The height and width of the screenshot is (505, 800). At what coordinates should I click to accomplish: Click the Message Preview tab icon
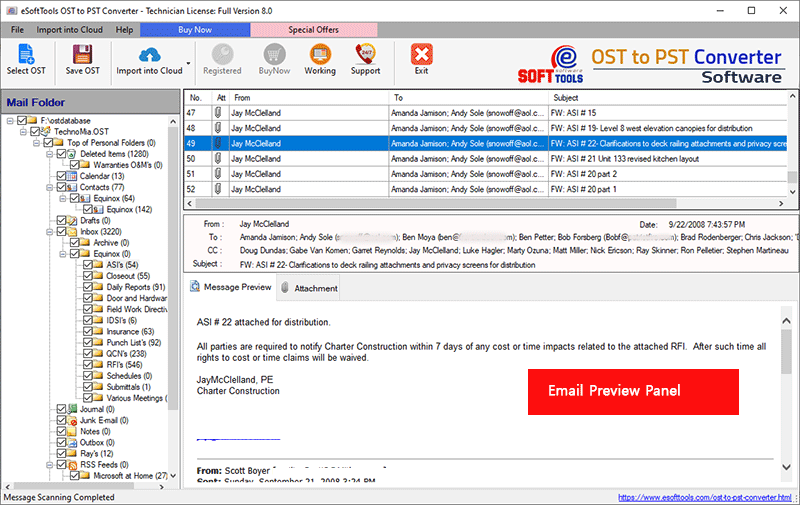coord(195,287)
